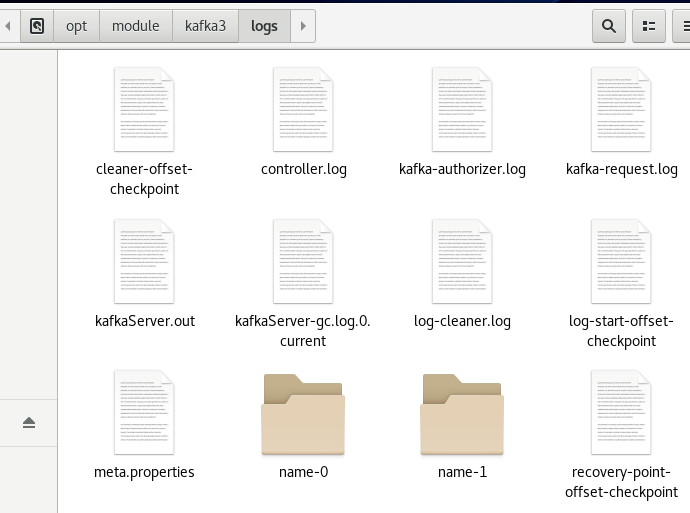The width and height of the screenshot is (690, 513).
Task: Open the meta.properties file icon
Action: pos(144,413)
